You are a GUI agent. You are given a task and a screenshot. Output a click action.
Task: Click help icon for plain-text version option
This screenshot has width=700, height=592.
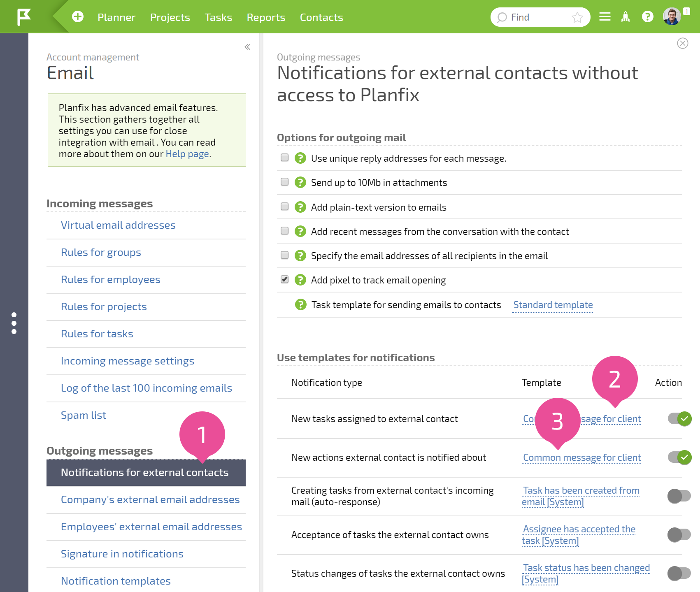[x=300, y=207]
